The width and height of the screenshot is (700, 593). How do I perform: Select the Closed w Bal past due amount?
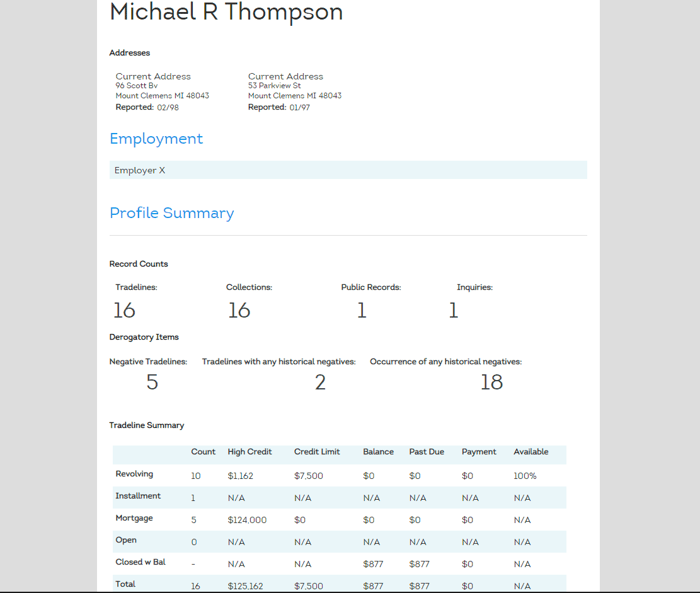(x=419, y=563)
